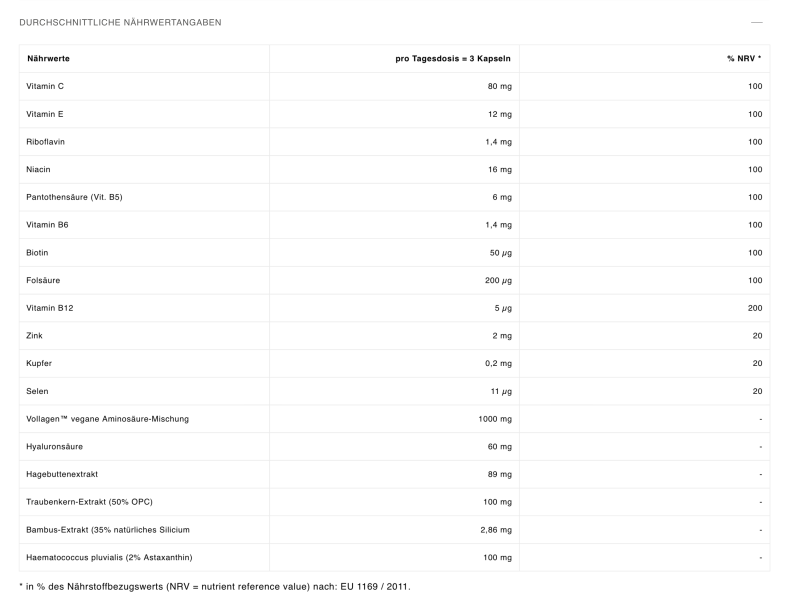The width and height of the screenshot is (793, 605).
Task: Click the 'pro Tagesdosis = 3 Kapseln' header
Action: (453, 58)
